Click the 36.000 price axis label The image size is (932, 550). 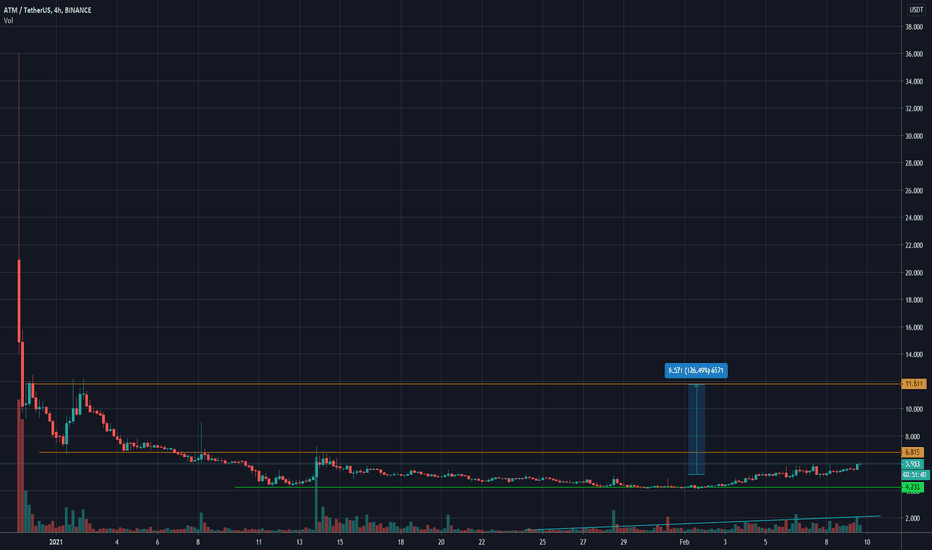coord(914,54)
